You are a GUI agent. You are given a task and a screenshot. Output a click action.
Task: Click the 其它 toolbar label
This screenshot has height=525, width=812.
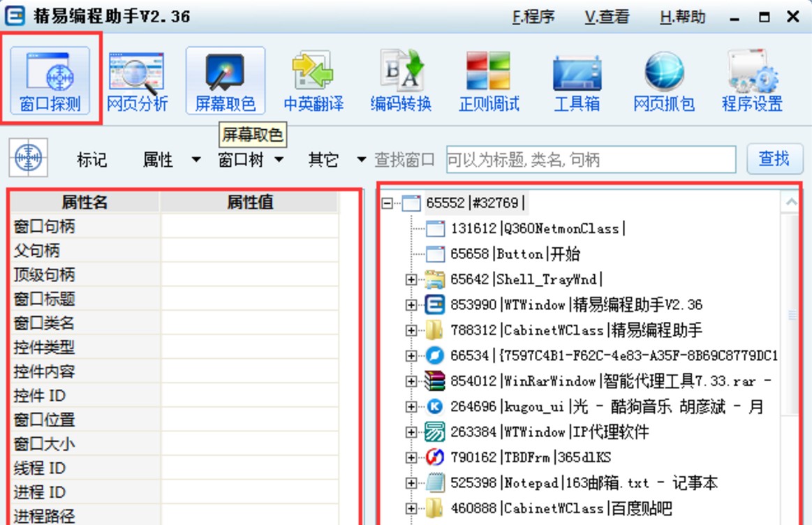click(324, 159)
